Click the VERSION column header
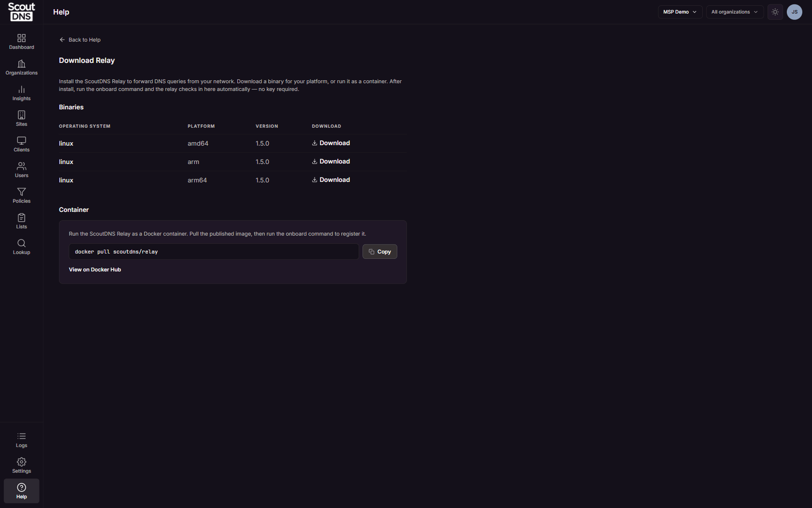This screenshot has height=508, width=812. (267, 126)
